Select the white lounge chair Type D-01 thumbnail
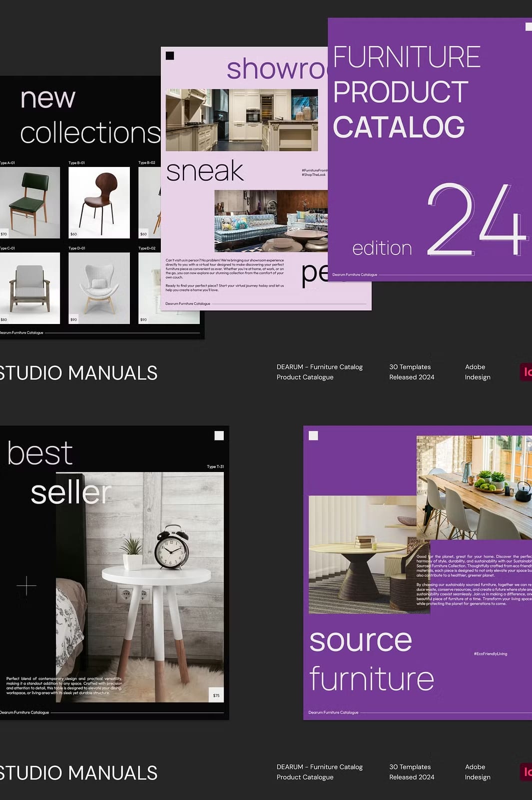This screenshot has width=532, height=800. (99, 288)
